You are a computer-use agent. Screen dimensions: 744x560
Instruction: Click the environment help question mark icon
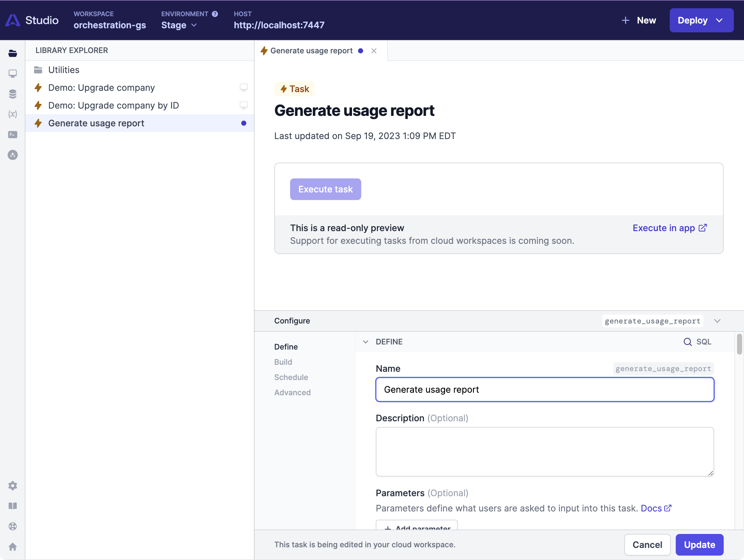coord(215,14)
